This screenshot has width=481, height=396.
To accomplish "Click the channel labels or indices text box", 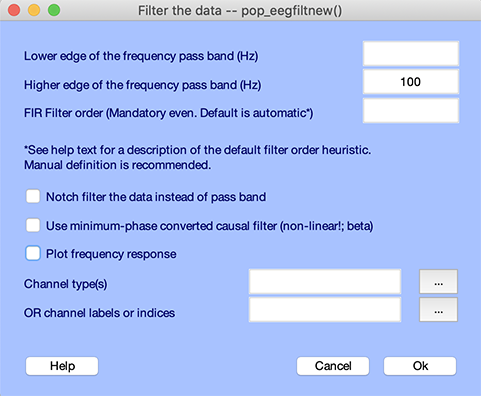I will [325, 310].
